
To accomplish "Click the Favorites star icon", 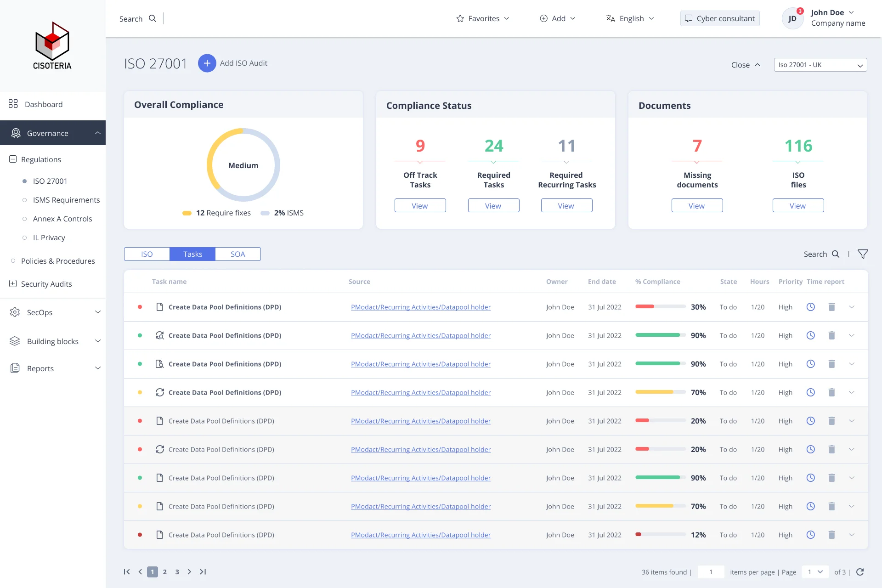I will click(x=460, y=18).
